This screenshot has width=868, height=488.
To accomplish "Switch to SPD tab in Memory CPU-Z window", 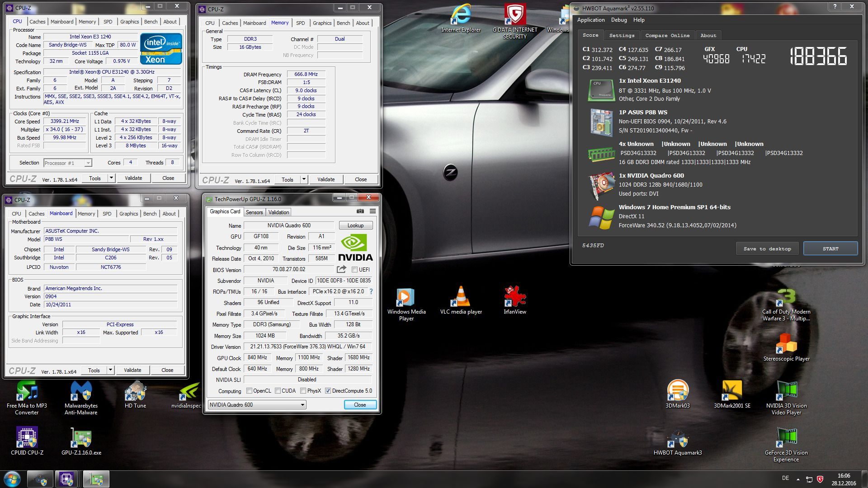I will pos(300,23).
